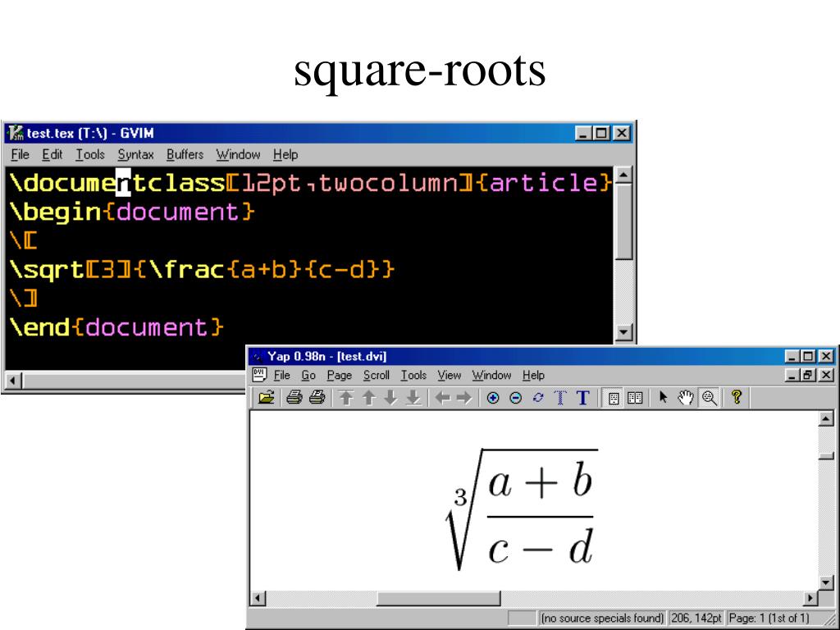Screen dimensions: 840x630
Task: Select the arrow pointer tool
Action: point(663,398)
